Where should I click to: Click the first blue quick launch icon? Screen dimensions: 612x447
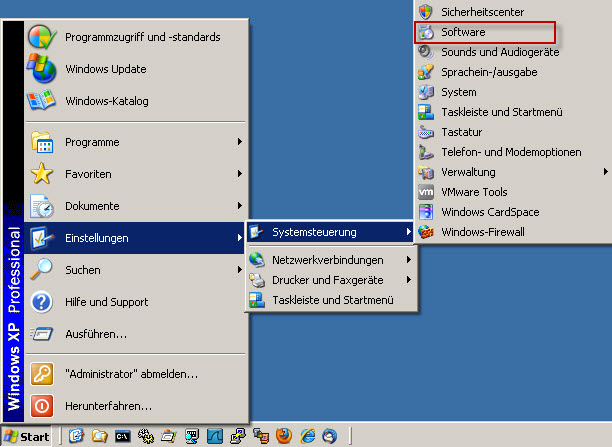pos(76,436)
